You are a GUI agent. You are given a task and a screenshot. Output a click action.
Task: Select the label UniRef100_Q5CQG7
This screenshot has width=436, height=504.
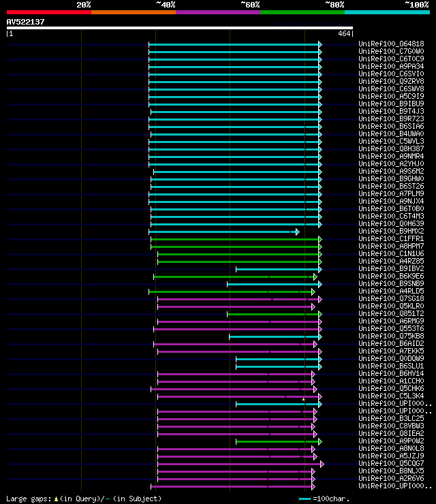click(391, 463)
